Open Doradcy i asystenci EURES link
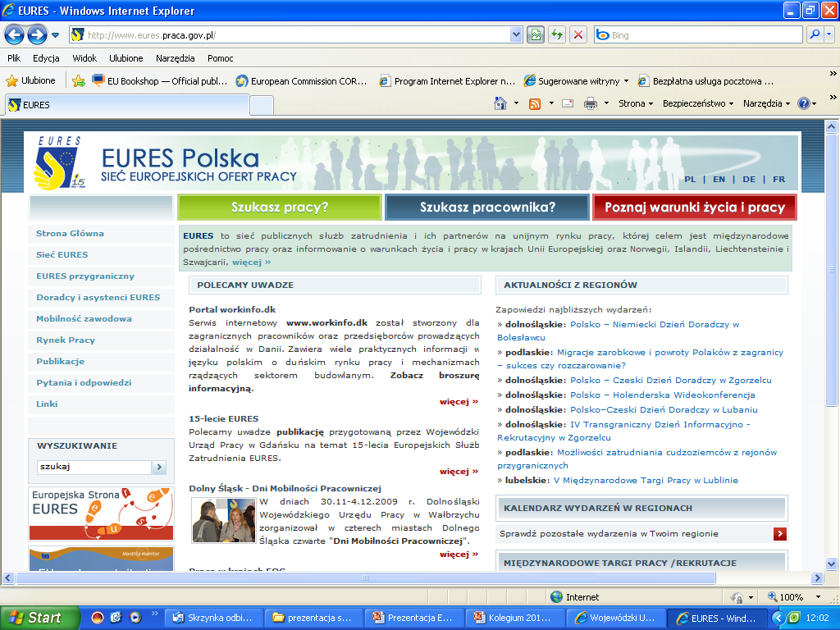840x630 pixels. pyautogui.click(x=98, y=297)
